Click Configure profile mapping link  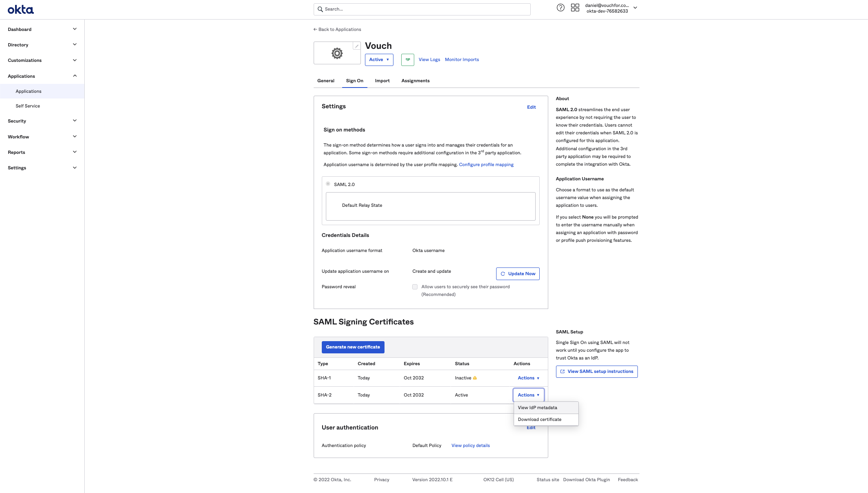[486, 164]
